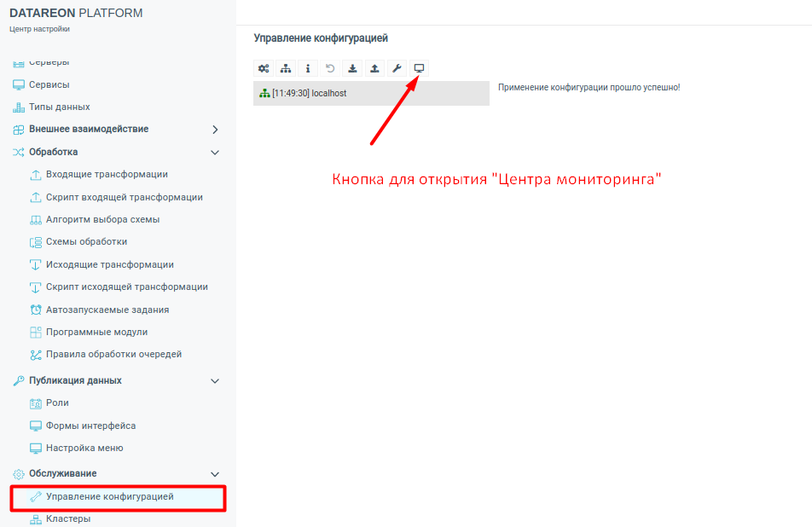Open configuration info with the 'i' icon
812x527 pixels.
[308, 68]
